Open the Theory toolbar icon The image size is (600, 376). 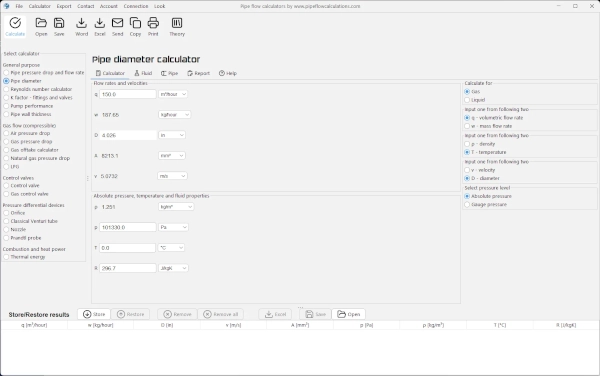[177, 27]
